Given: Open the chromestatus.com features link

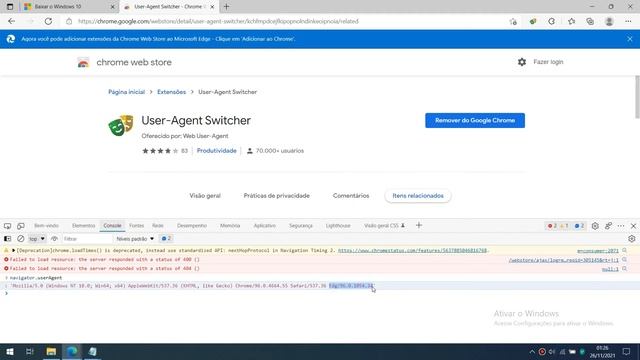Looking at the screenshot, I should (x=412, y=250).
